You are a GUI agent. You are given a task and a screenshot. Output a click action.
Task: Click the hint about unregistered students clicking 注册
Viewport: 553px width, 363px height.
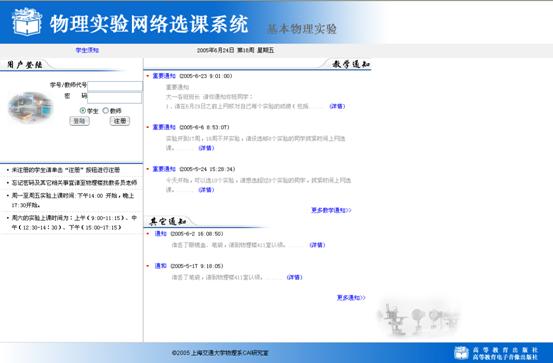66,170
